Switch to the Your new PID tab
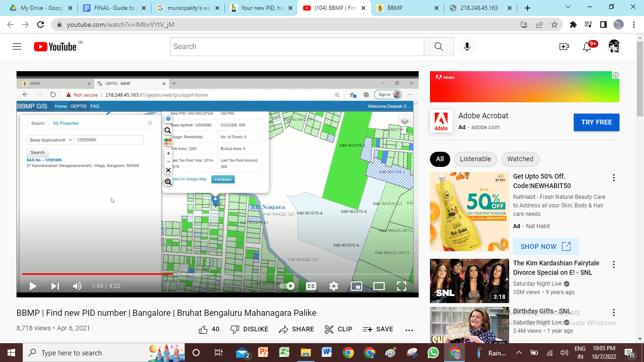Image resolution: width=644 pixels, height=362 pixels. [x=261, y=8]
